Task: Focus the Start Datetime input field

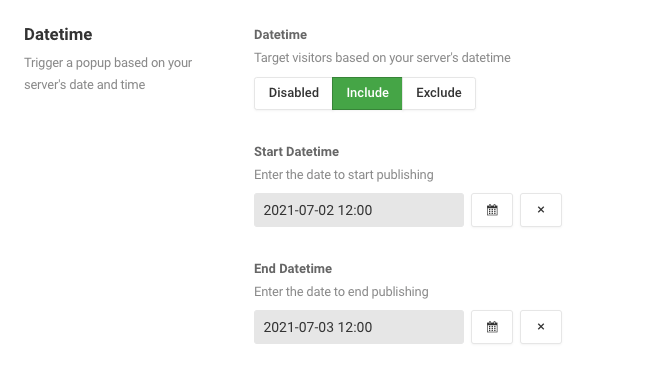Action: pyautogui.click(x=359, y=210)
